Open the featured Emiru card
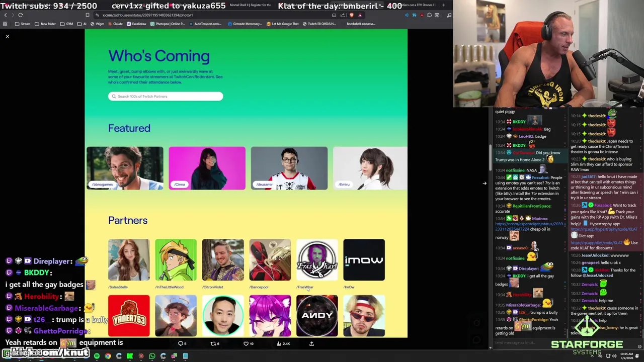The width and height of the screenshot is (644, 362). (x=370, y=168)
